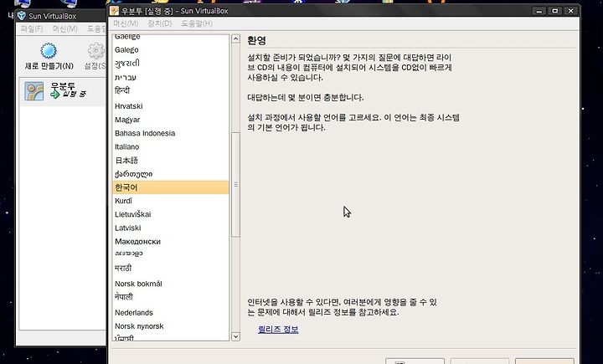Select Македонски in the language list
603x364 pixels.
click(x=171, y=241)
